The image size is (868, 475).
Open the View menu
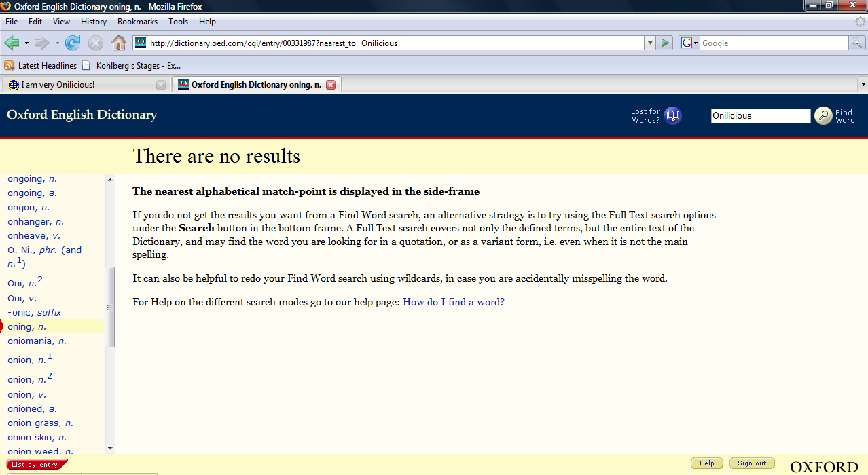pyautogui.click(x=62, y=22)
